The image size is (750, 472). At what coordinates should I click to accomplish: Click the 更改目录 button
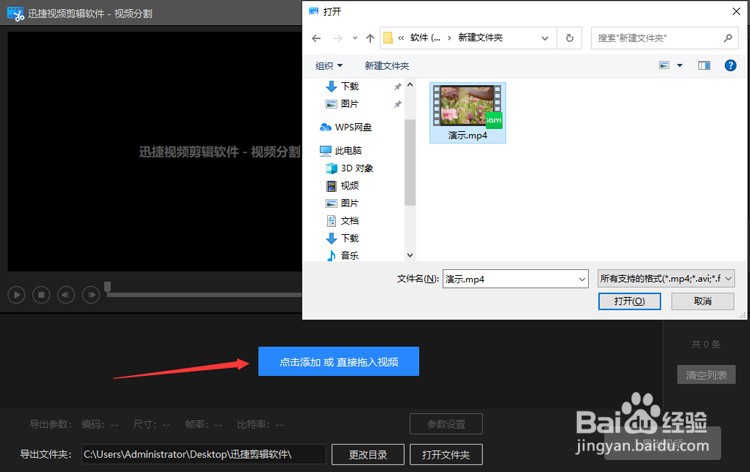[x=368, y=454]
